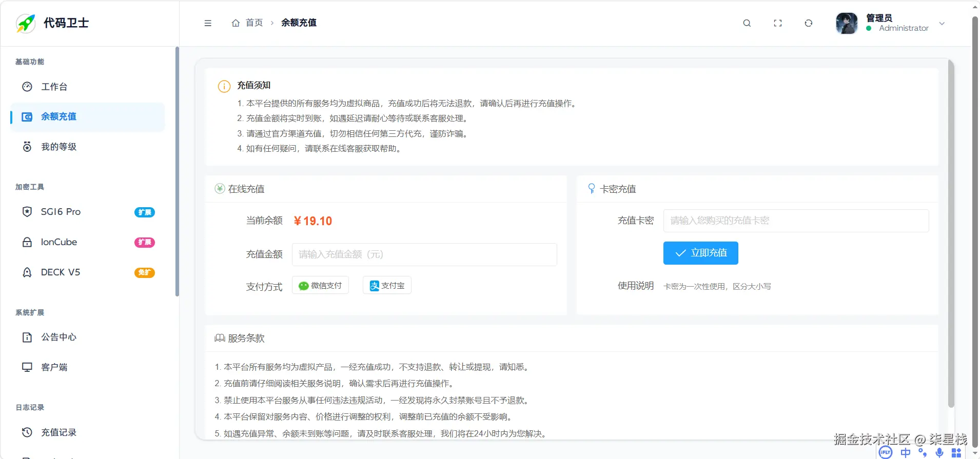Click the medal icon beside 我的等级
The height and width of the screenshot is (459, 980).
pyautogui.click(x=27, y=147)
